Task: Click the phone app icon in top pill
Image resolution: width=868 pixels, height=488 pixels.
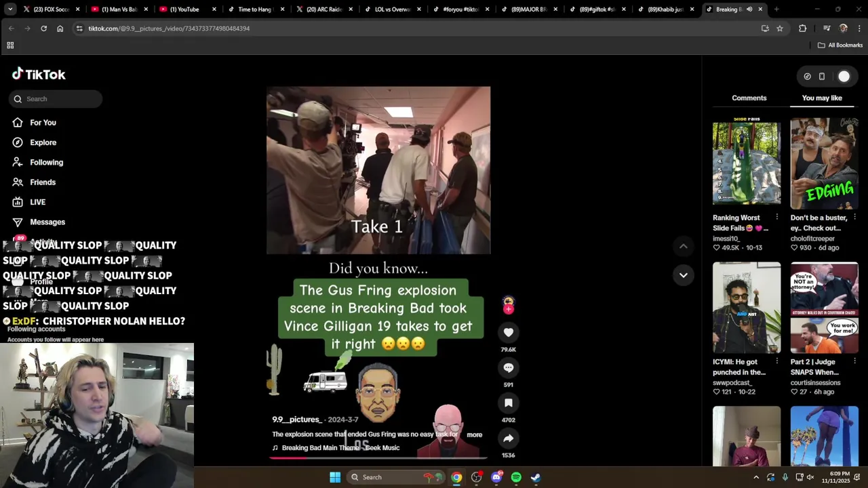Action: [822, 77]
